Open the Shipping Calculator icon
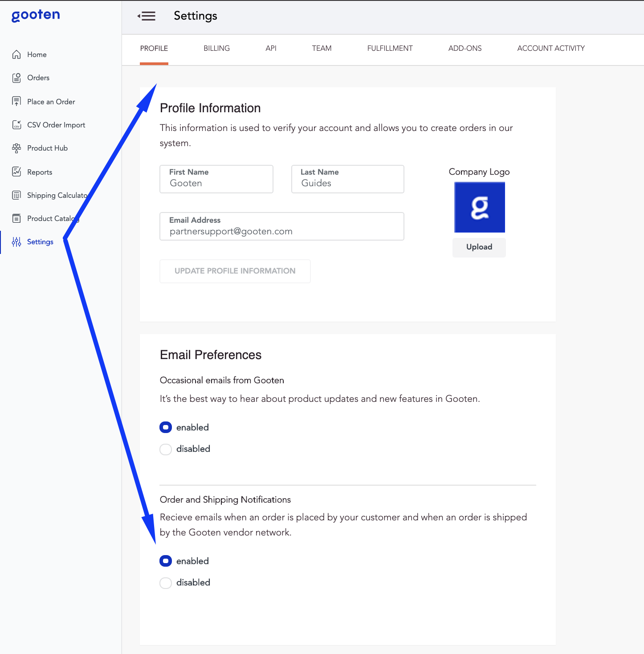This screenshot has width=644, height=654. [16, 195]
